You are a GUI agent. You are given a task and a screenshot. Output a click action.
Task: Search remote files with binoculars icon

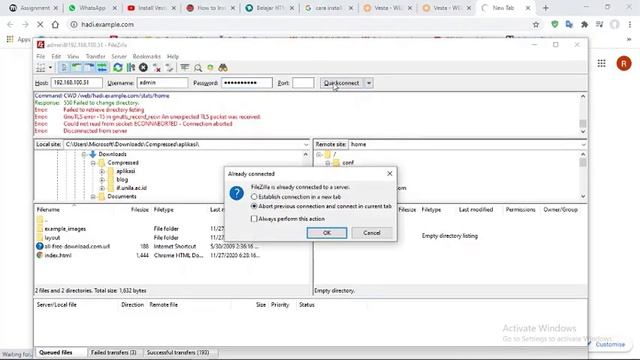(223, 68)
